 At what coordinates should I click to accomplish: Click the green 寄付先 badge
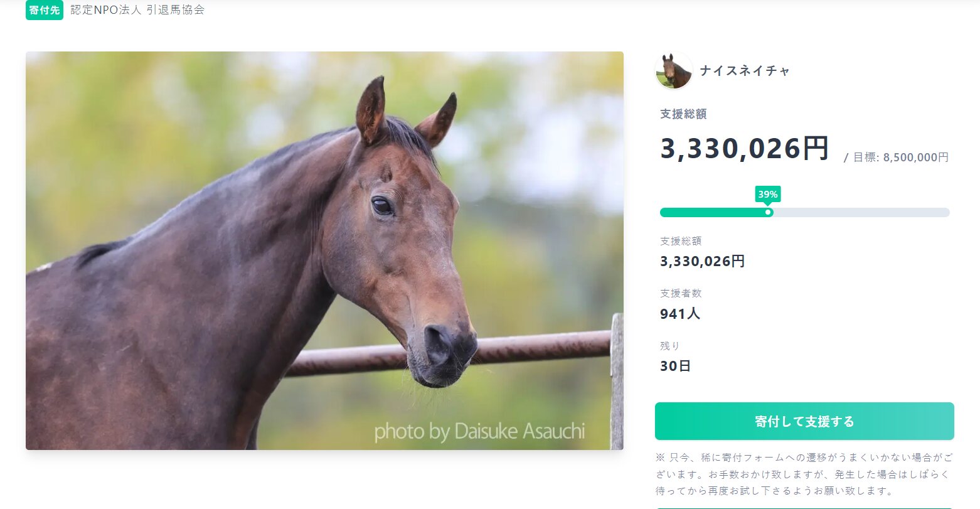44,10
